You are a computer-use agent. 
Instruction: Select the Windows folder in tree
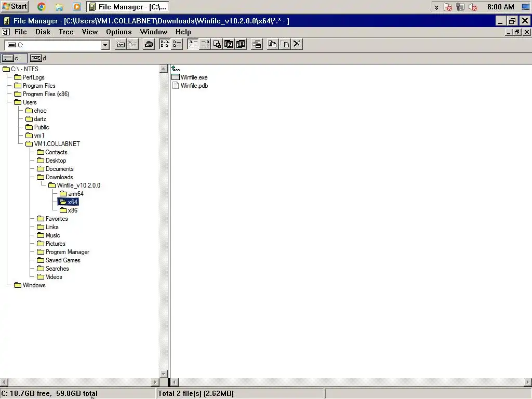point(30,285)
